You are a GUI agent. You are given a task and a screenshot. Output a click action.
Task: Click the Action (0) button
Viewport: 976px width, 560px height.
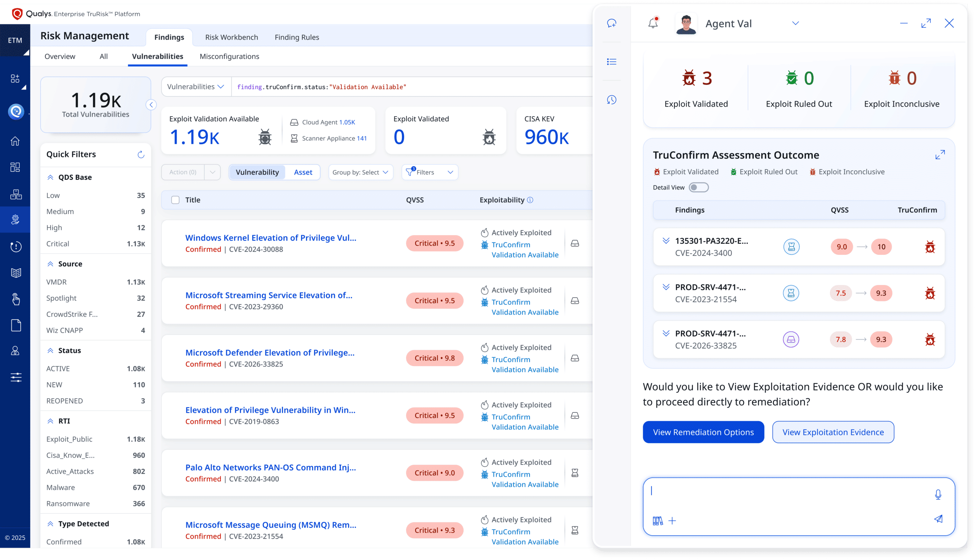click(183, 172)
